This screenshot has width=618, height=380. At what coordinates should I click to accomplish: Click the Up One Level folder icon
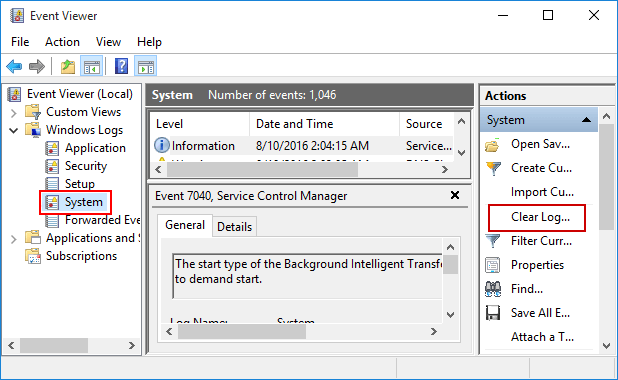[x=68, y=66]
